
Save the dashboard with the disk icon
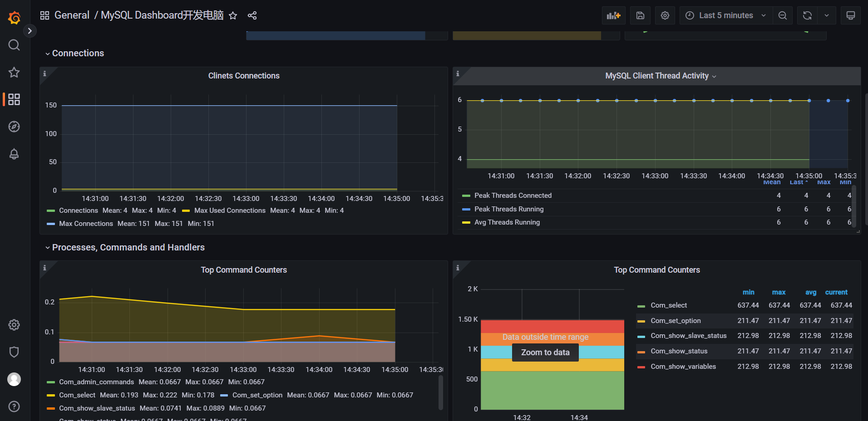point(640,15)
